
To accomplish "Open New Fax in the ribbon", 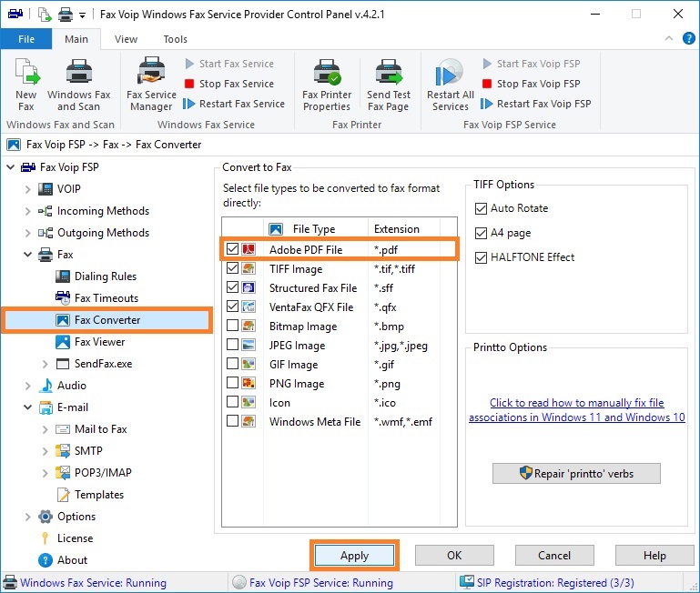I will click(x=26, y=85).
